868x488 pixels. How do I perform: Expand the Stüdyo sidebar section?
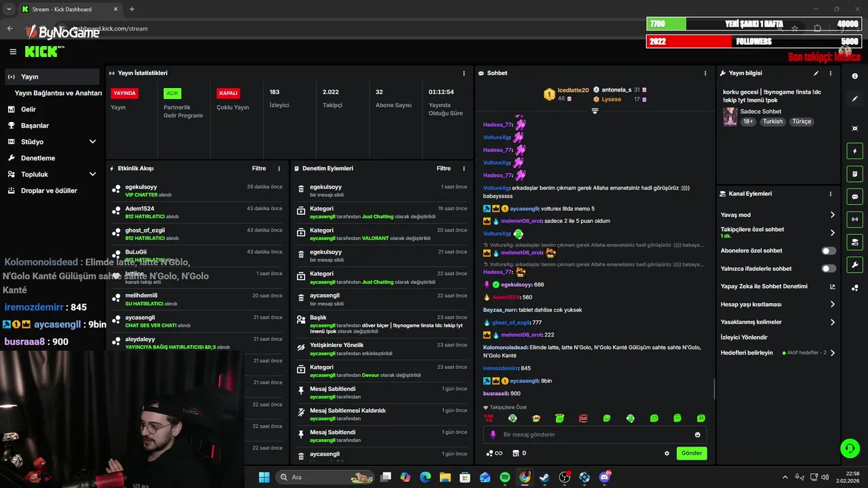click(93, 142)
